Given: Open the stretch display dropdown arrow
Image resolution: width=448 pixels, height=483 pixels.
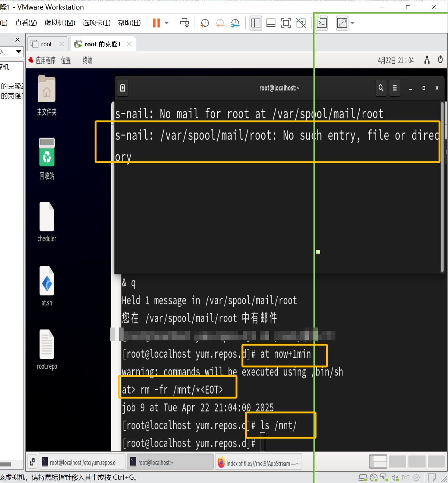Looking at the screenshot, I should (x=352, y=23).
